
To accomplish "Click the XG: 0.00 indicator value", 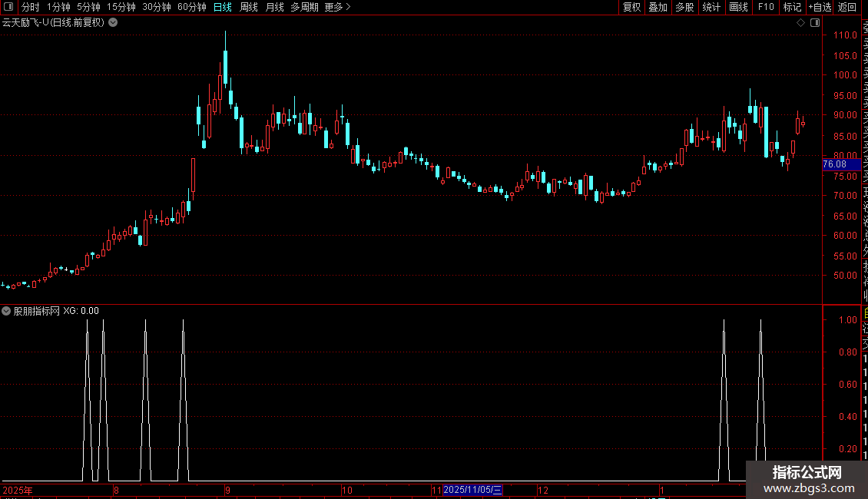I will click(x=81, y=311).
